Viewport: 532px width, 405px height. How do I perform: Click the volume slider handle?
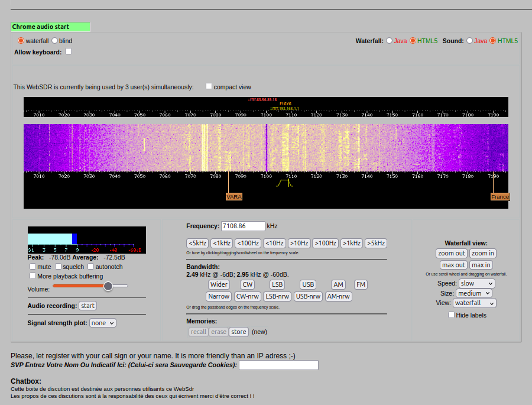[x=108, y=286]
